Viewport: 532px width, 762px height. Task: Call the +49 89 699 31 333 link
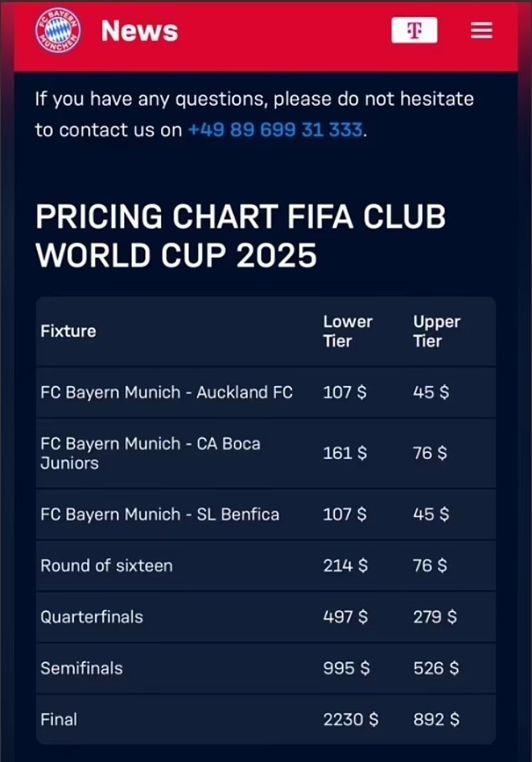(275, 130)
